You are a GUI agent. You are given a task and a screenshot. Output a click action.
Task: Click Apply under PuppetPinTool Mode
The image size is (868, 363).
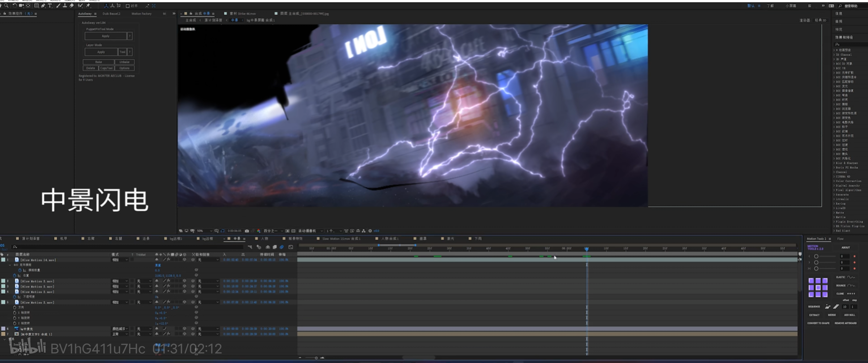point(106,36)
